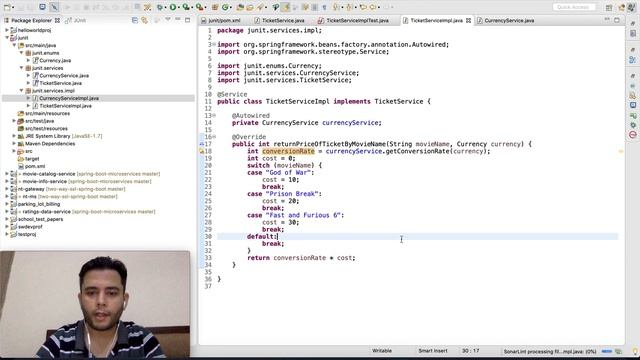The height and width of the screenshot is (360, 640).
Task: Open dropdown arrow next to New wizard
Action: coord(13,7)
